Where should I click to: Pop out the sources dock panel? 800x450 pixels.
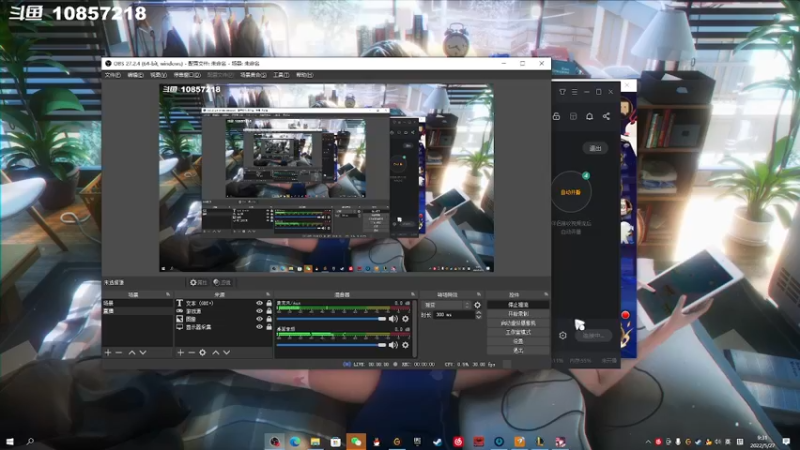pos(268,294)
